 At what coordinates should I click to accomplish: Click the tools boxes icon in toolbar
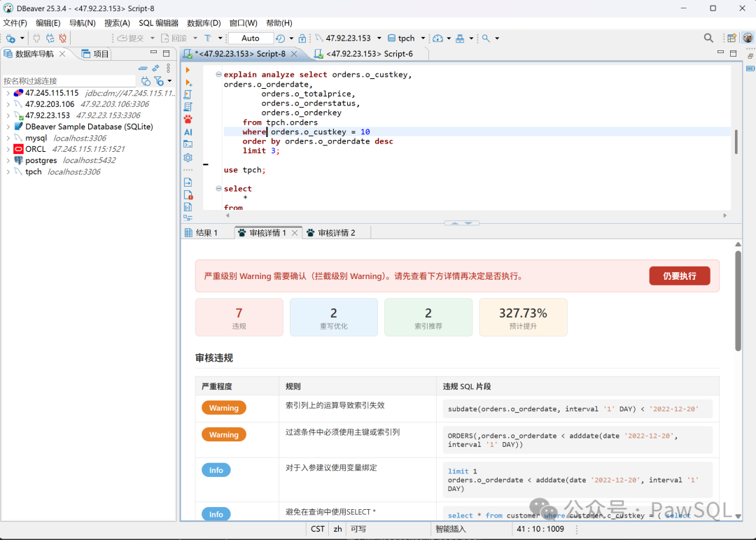460,38
